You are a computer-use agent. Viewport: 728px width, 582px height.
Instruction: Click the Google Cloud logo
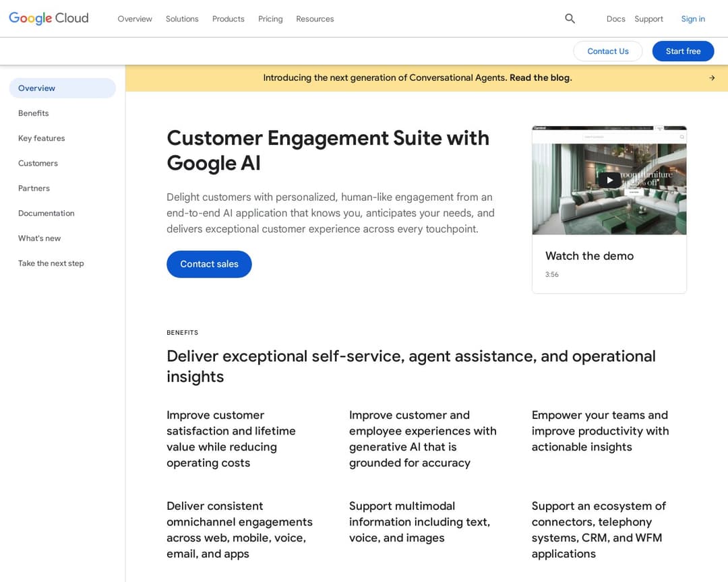click(x=49, y=18)
